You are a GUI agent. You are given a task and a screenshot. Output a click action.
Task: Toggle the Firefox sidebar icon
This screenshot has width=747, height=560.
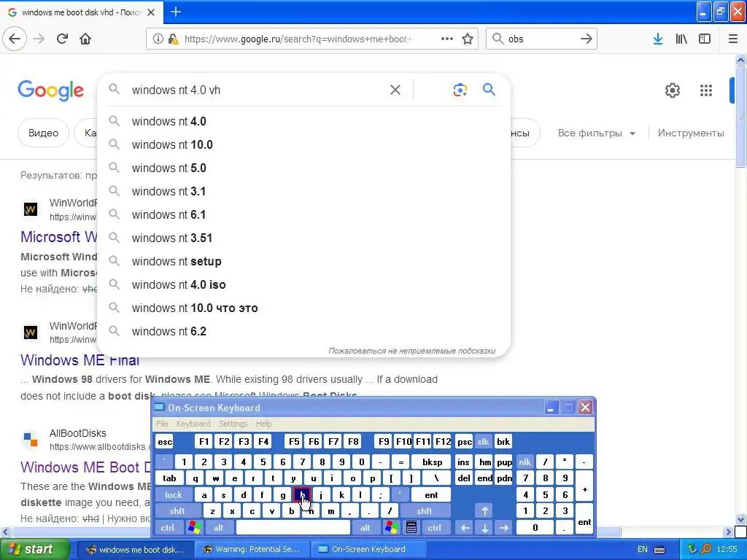[x=705, y=39]
